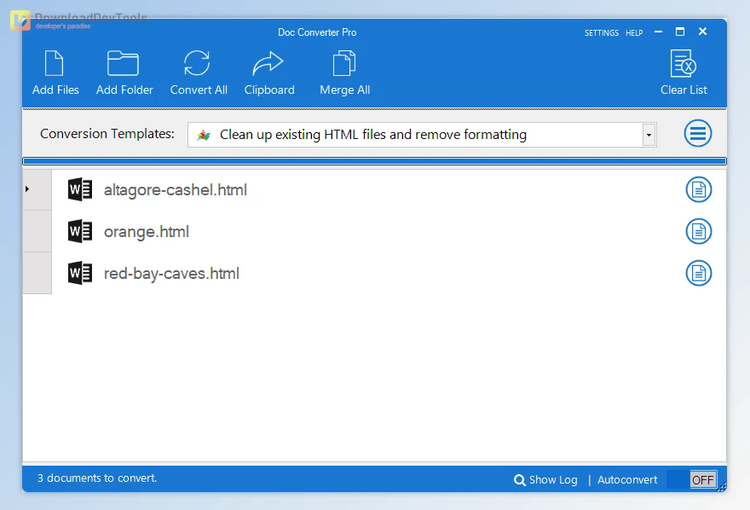Viewport: 750px width, 510px height.
Task: Select the altagore-cashel.html file name
Action: [175, 190]
